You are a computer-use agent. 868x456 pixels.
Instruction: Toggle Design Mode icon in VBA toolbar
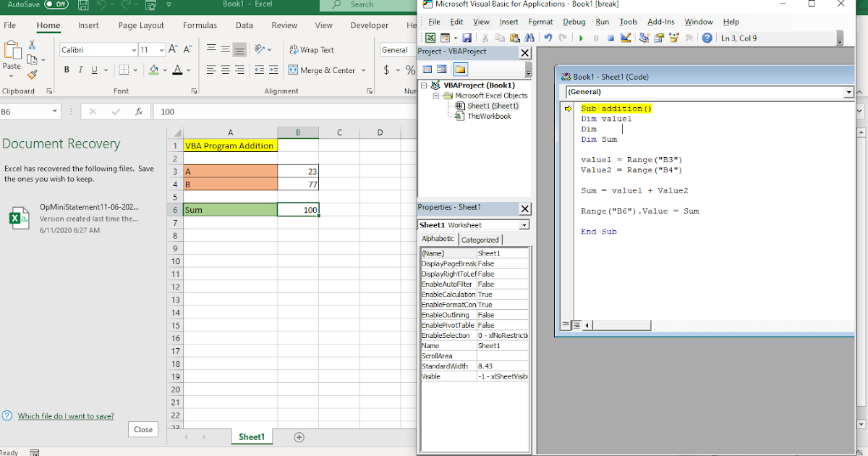(x=626, y=38)
